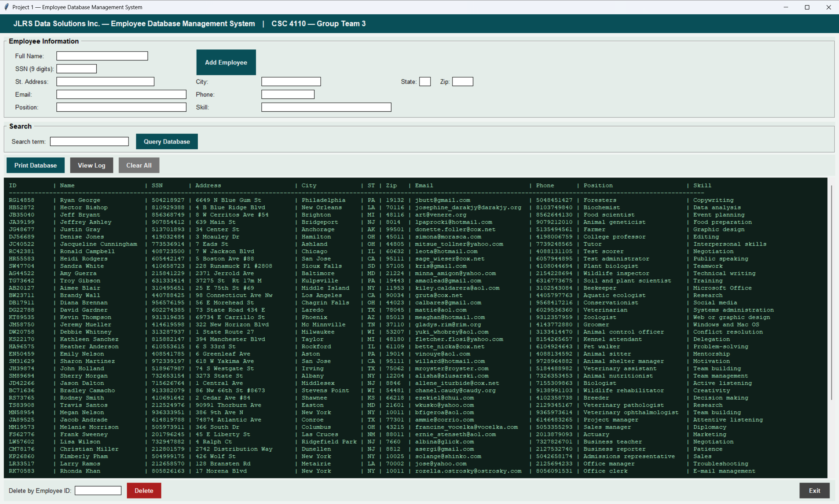Image resolution: width=839 pixels, height=504 pixels.
Task: Click the Email input field
Action: click(121, 94)
